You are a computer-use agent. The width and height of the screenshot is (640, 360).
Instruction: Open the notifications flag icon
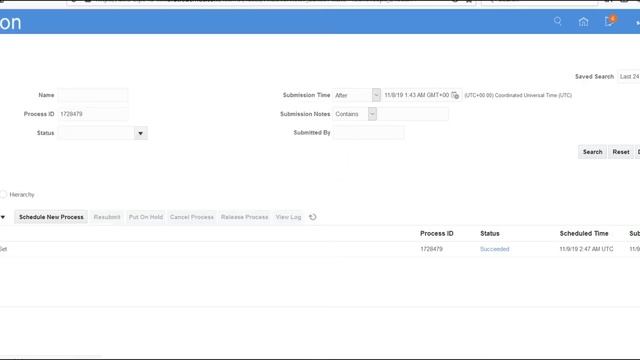[x=609, y=21]
